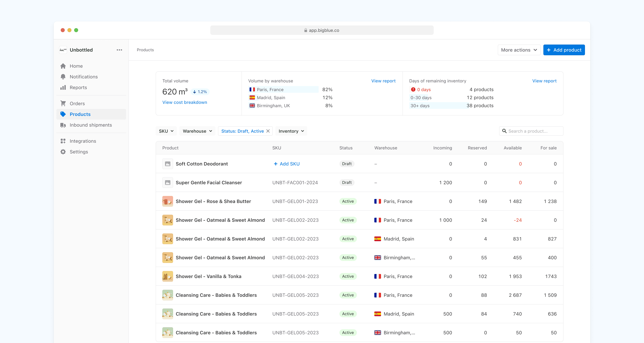Click Super Gentle Facial Cleanser placeholder image
644x343 pixels.
coord(168,183)
